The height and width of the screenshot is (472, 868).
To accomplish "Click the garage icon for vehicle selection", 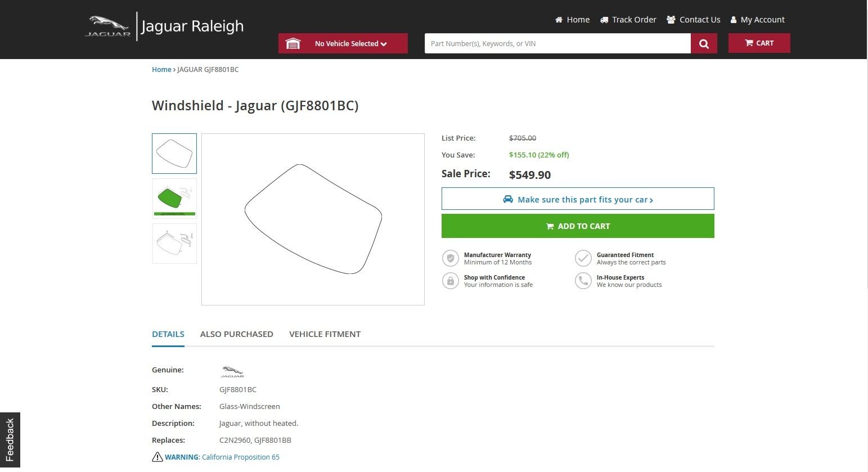I will point(293,43).
